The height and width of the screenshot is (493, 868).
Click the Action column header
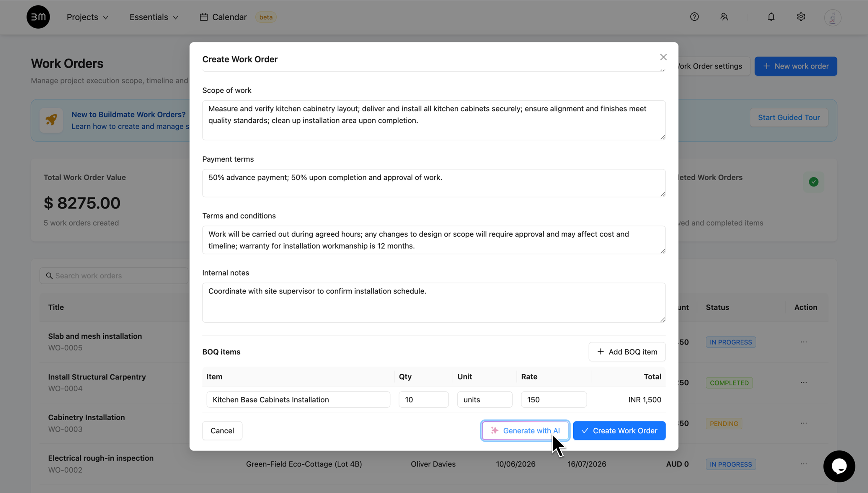(x=806, y=307)
